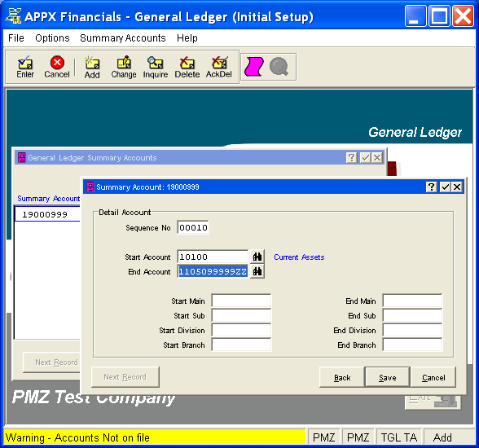Click help icon in General Ledger Summary Accounts window
Screen dimensions: 479x448
click(x=352, y=157)
